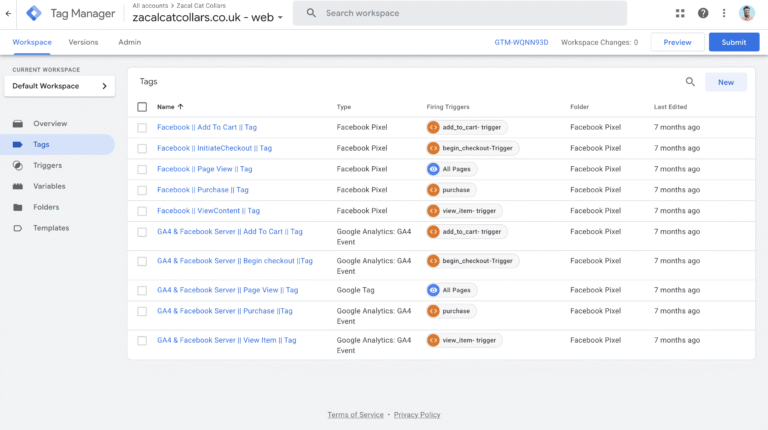Click the Search workspace field
768x430 pixels.
[x=470, y=13]
